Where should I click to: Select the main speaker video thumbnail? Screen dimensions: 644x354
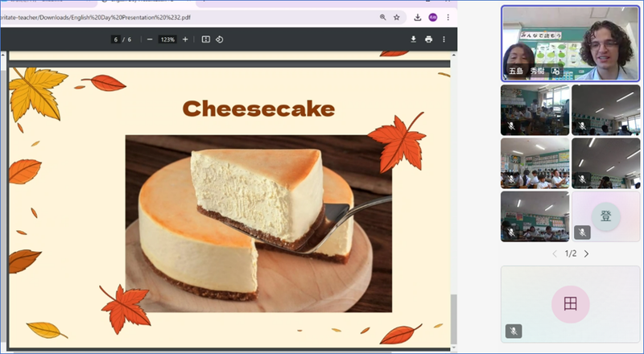click(570, 43)
